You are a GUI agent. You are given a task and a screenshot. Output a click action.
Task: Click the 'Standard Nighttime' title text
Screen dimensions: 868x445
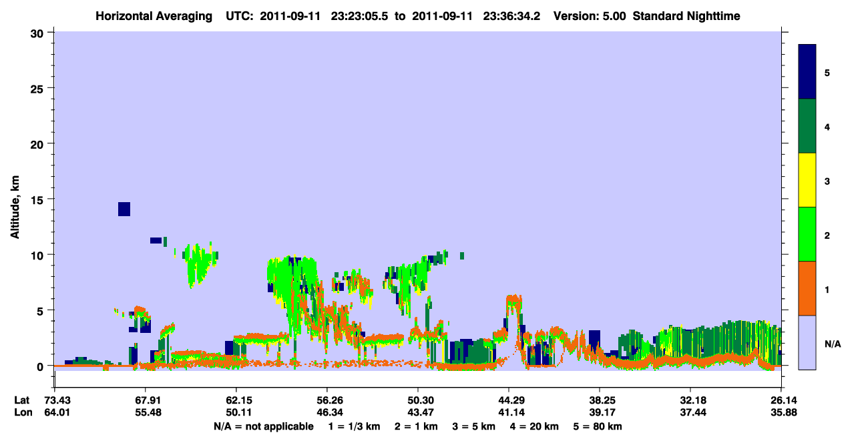[686, 15]
